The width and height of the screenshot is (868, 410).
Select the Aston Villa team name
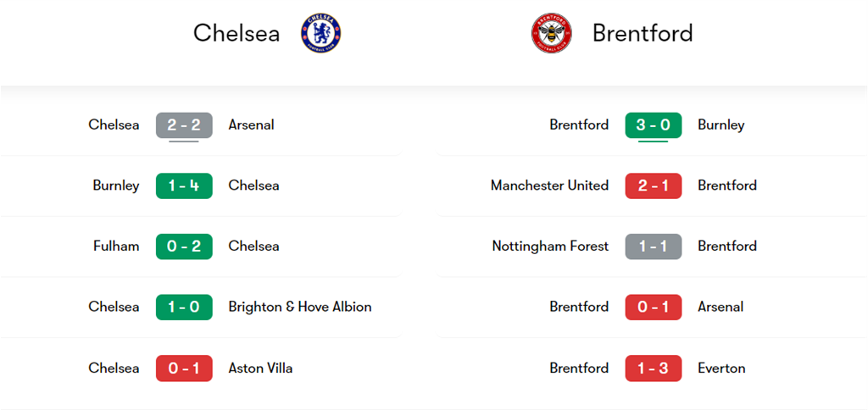click(260, 368)
